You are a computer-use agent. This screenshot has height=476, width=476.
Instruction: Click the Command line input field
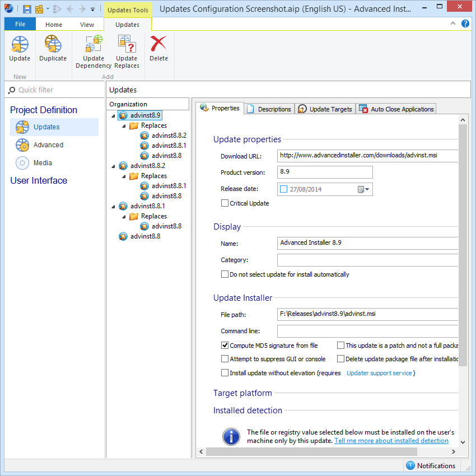[367, 331]
